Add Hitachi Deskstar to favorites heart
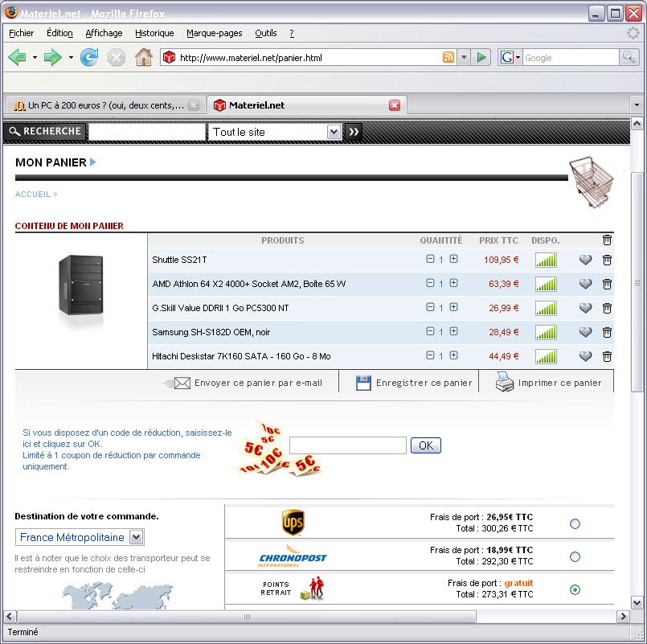This screenshot has height=644, width=647. (586, 356)
